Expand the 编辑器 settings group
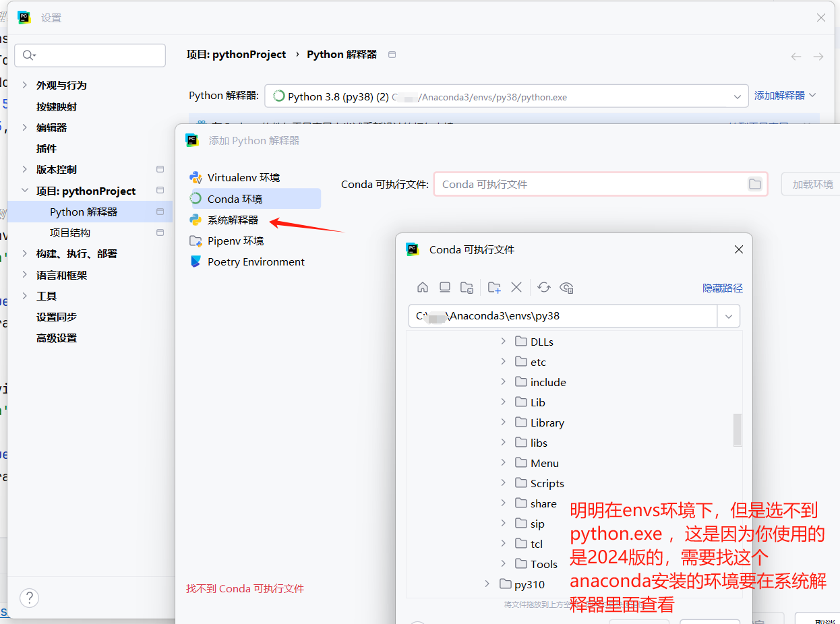Screen dimensions: 840x624 (x=25, y=127)
